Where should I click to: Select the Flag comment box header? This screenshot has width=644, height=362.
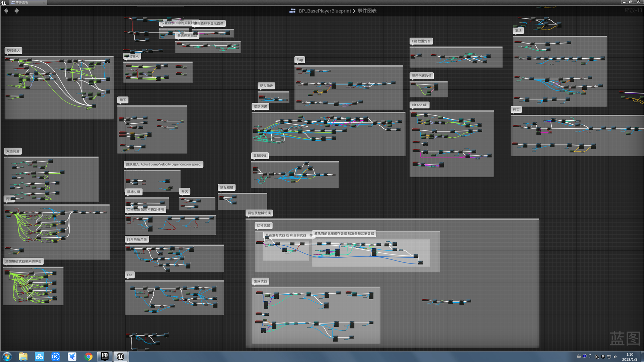tap(299, 59)
